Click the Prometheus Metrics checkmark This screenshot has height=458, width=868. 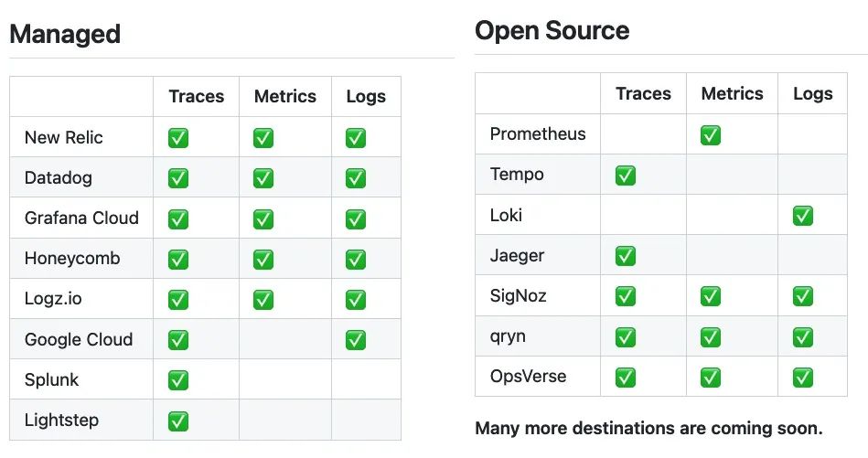point(711,135)
